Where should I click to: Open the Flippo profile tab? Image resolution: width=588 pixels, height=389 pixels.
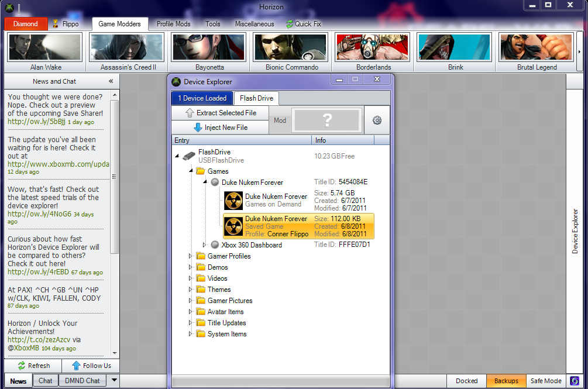(x=66, y=24)
